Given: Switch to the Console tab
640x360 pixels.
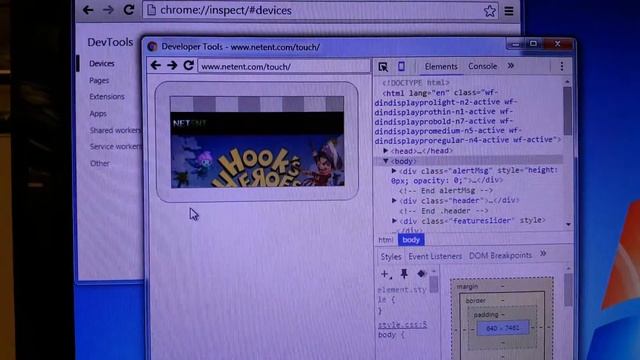Looking at the screenshot, I should tap(482, 66).
